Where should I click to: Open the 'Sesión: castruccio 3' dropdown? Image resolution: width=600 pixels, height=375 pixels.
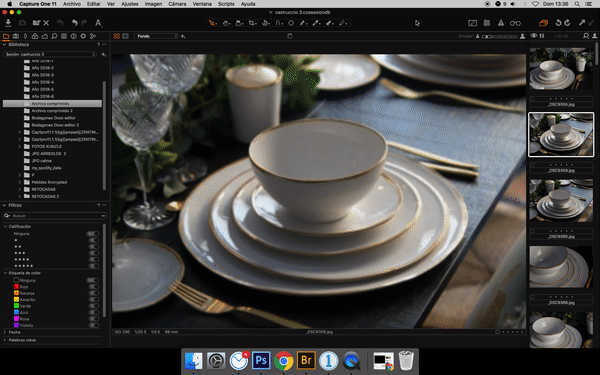[x=50, y=54]
